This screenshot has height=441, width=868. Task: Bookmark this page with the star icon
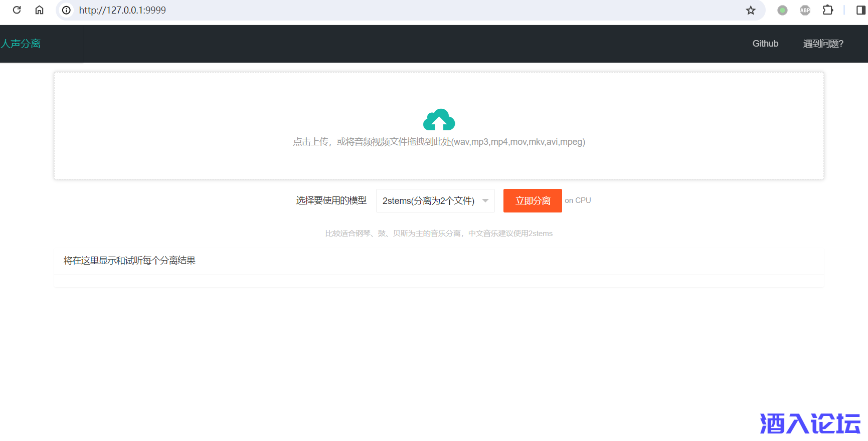tap(750, 10)
